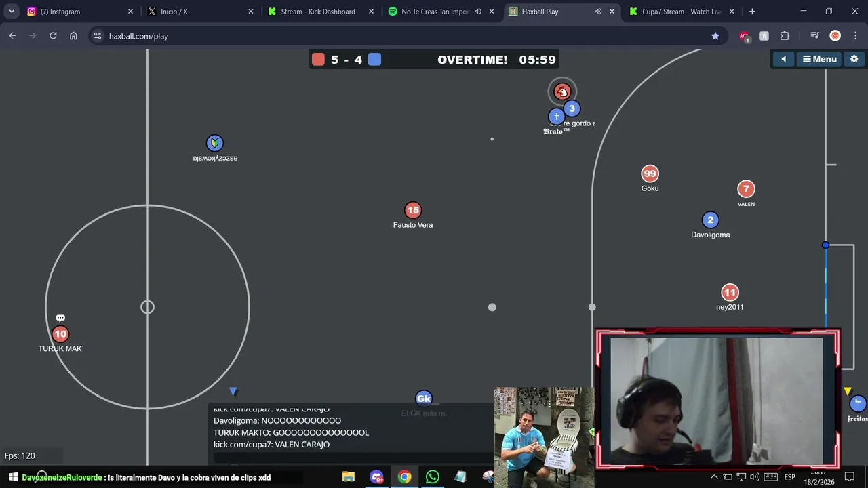Open the Spotify No Te Creas tab

(x=442, y=12)
